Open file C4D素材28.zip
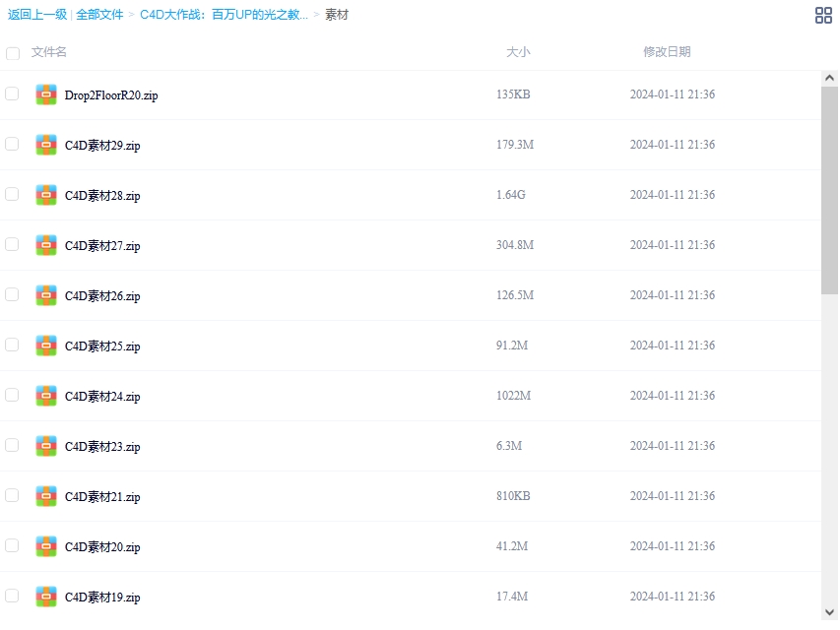The image size is (840, 630). [x=102, y=196]
